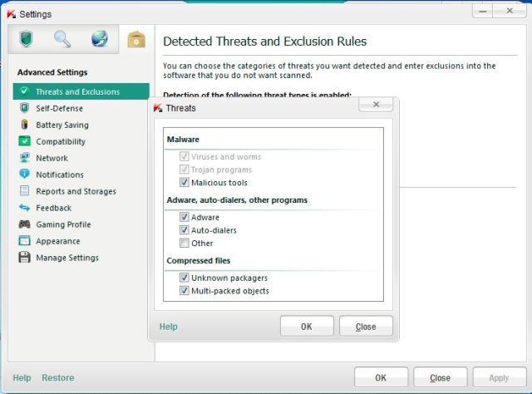Uncheck the Malicious tools checkbox
532x394 pixels.
coord(185,183)
